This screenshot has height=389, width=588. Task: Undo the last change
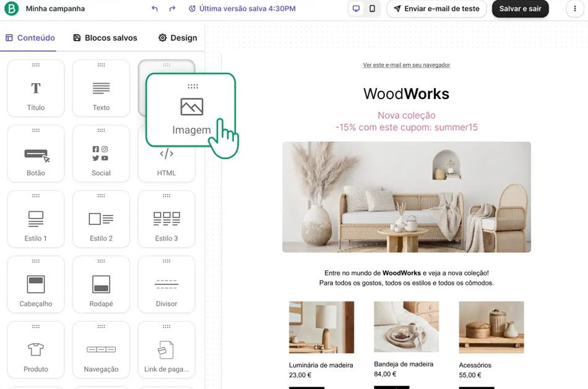[155, 9]
